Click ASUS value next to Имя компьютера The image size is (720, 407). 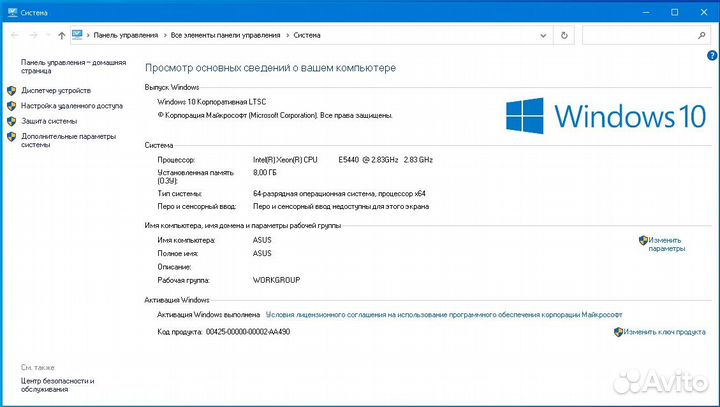[x=262, y=240]
